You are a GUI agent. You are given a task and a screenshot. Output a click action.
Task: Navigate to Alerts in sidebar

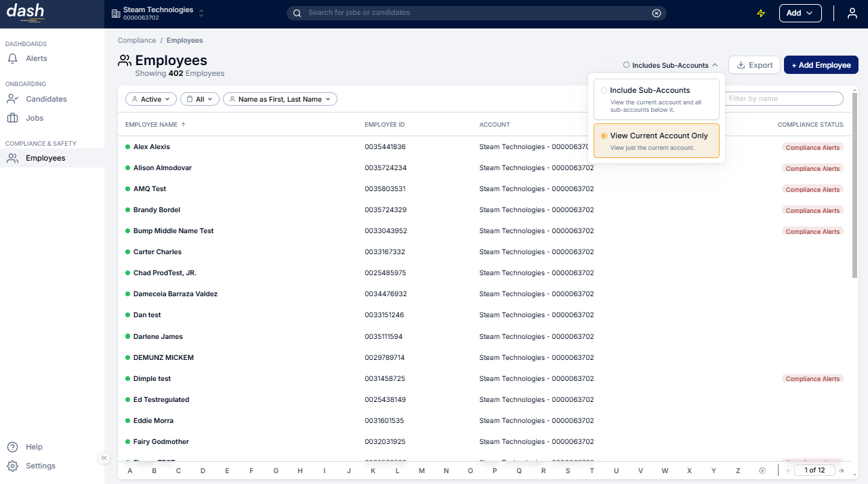pyautogui.click(x=37, y=58)
